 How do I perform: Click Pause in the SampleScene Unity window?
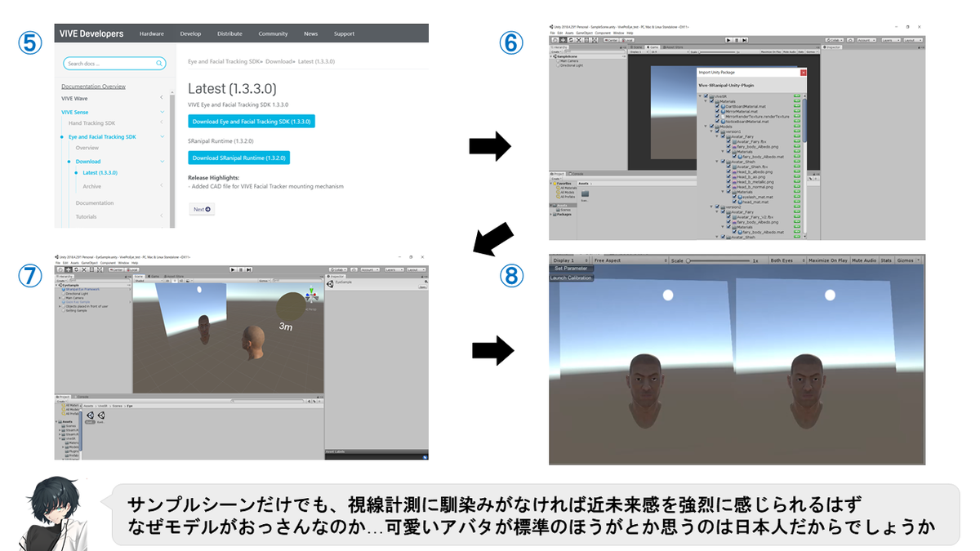coord(737,40)
